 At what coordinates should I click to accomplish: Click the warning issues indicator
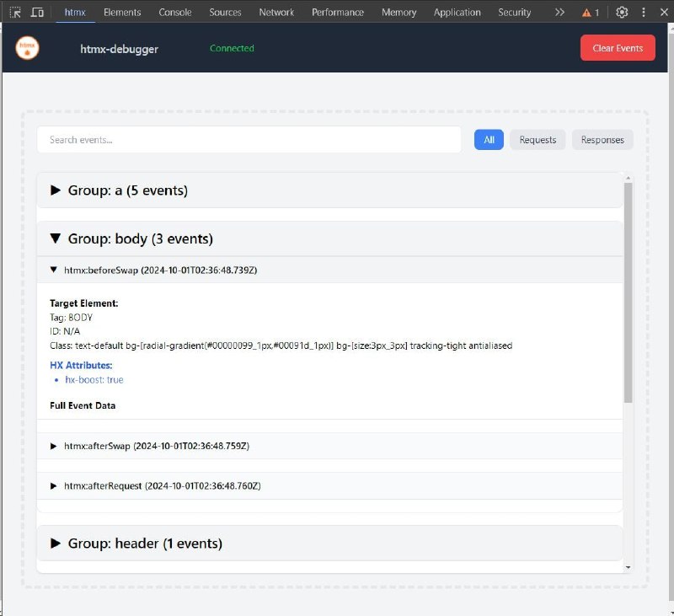click(591, 13)
